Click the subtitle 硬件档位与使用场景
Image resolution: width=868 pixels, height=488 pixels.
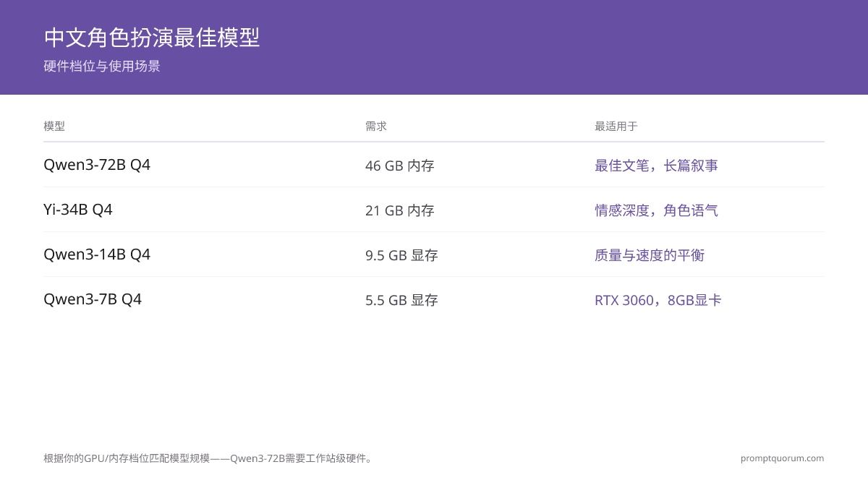coord(102,67)
